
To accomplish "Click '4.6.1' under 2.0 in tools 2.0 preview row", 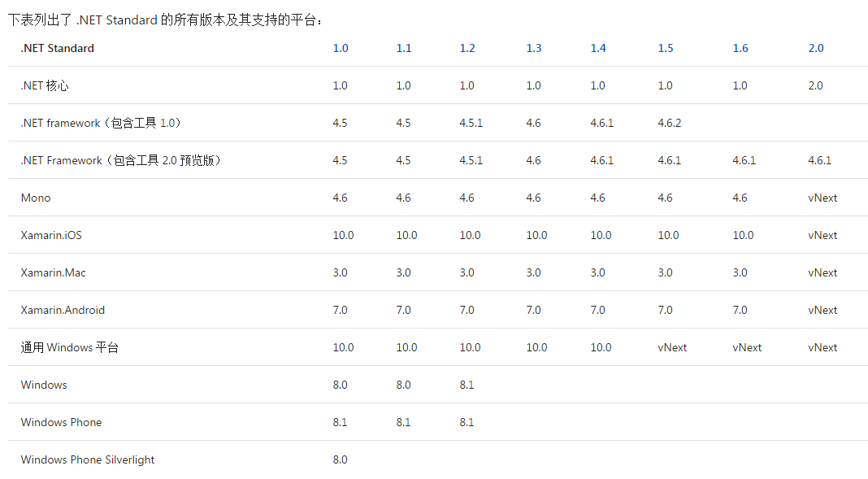I will pos(820,160).
